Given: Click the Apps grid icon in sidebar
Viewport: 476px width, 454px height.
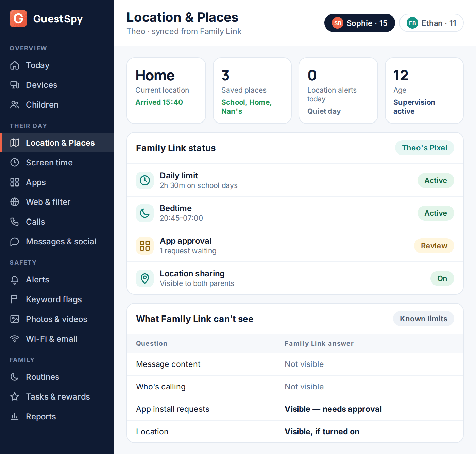Looking at the screenshot, I should (x=15, y=182).
